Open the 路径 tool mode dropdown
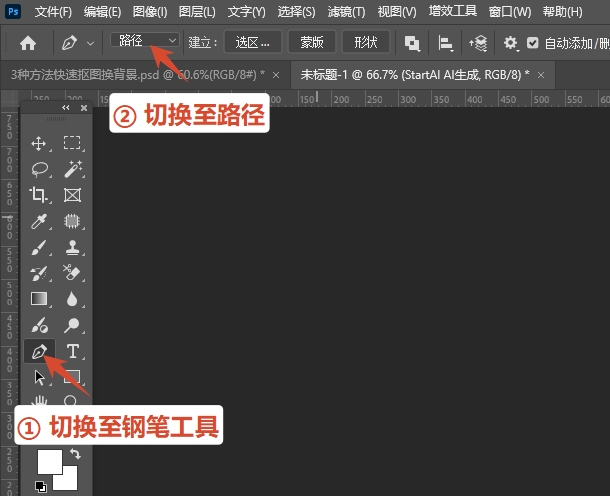Viewport: 610px width, 496px height. click(145, 40)
